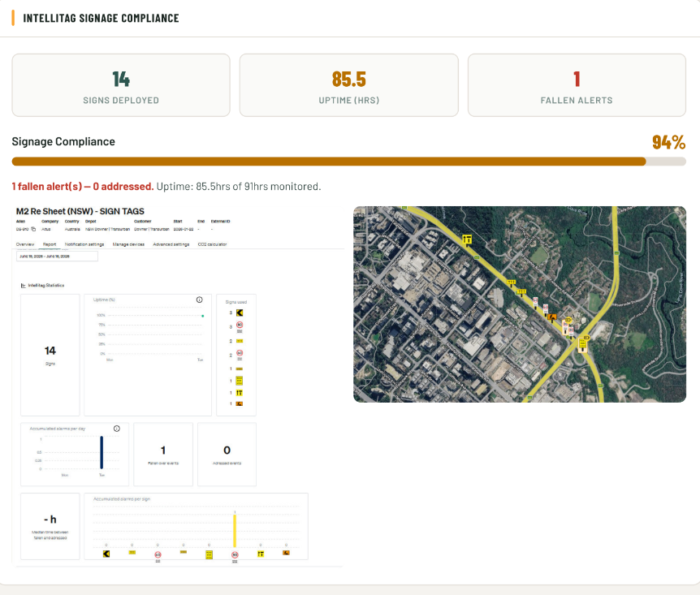Click the '1' Fallen over events tile
700x595 pixels.
(x=163, y=455)
